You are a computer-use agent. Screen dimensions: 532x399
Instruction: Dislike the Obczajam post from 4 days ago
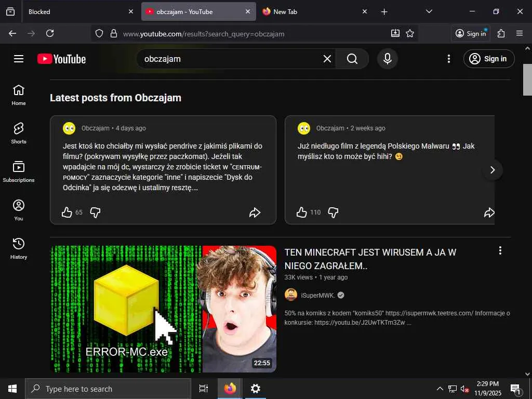click(x=96, y=212)
